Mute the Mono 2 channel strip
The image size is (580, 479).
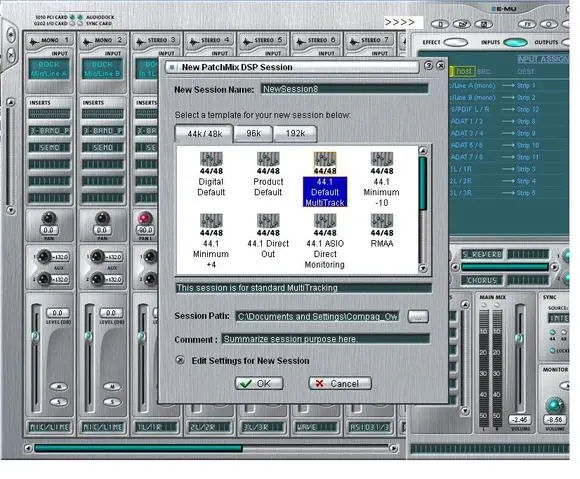[x=112, y=387]
